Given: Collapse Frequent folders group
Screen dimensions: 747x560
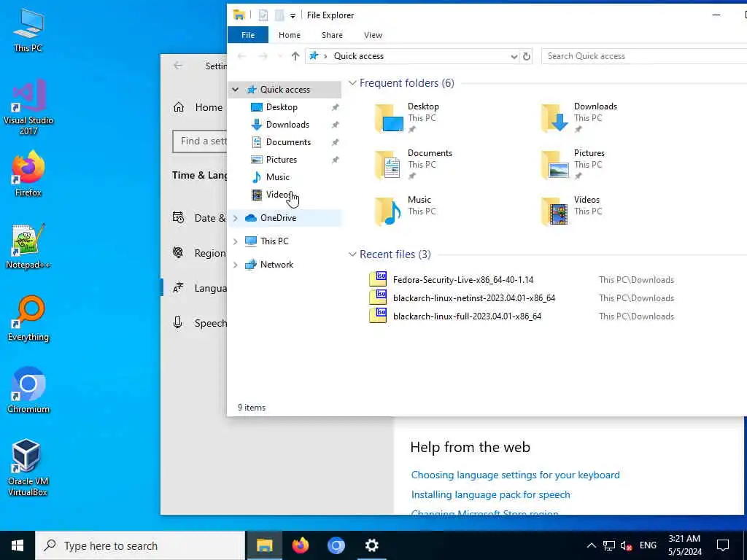Looking at the screenshot, I should click(x=352, y=83).
